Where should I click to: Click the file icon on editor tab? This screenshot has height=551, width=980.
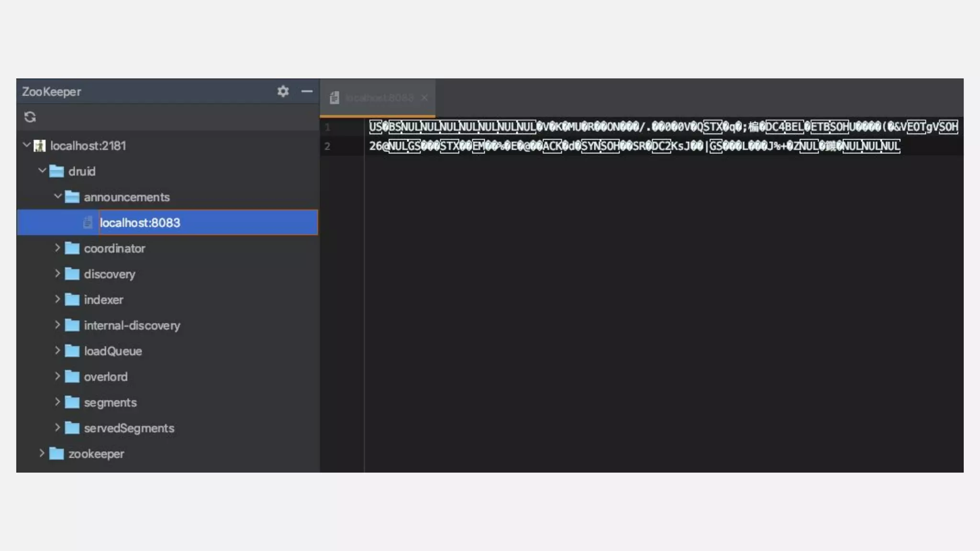point(334,98)
